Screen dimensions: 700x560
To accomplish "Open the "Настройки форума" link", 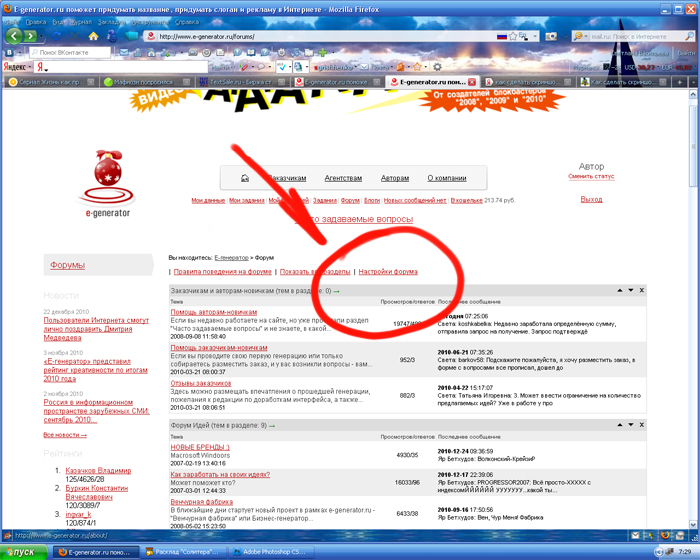I will coord(388,272).
